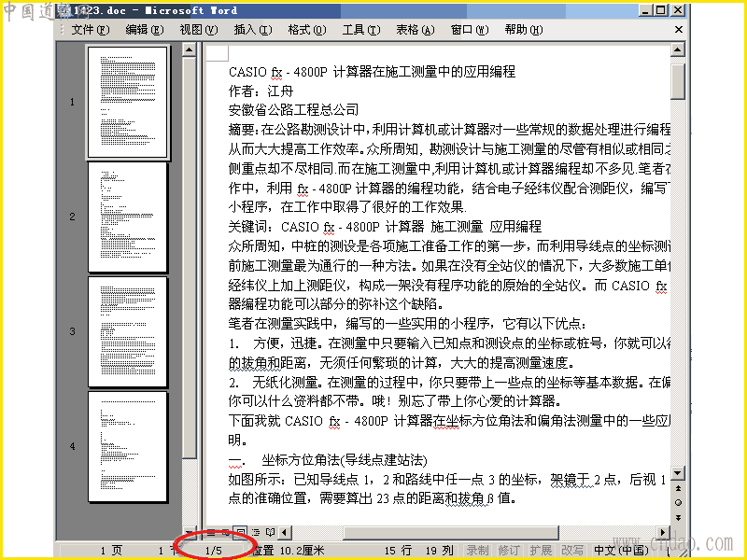
Task: Select page 3 thumbnail
Action: [x=128, y=332]
